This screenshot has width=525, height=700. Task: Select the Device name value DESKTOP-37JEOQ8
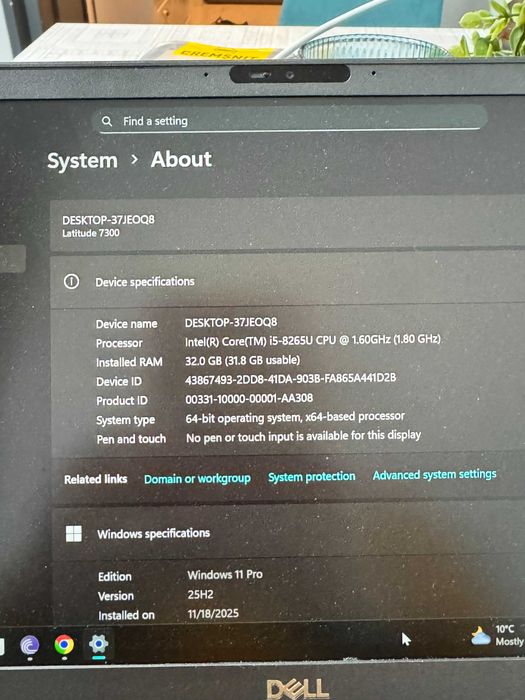[x=231, y=322]
